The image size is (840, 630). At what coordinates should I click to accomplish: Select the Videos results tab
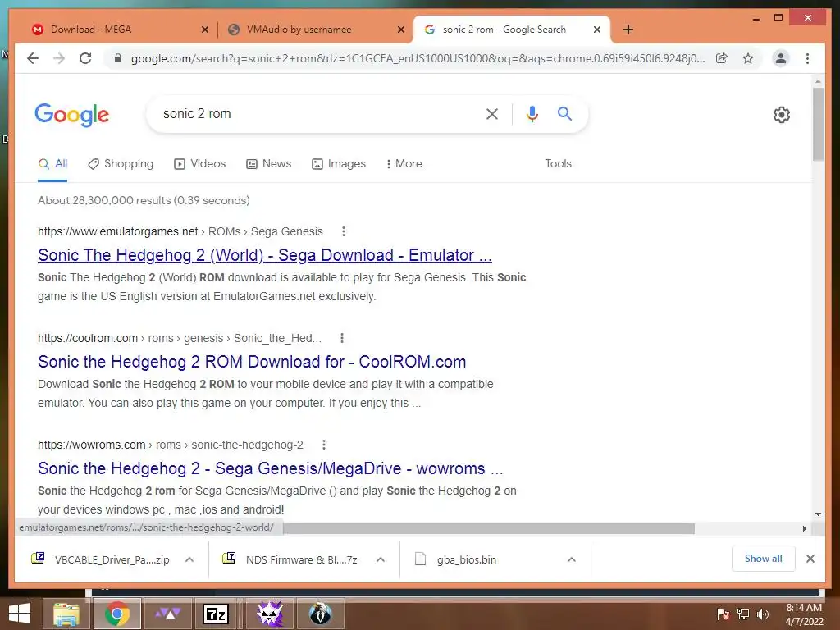pos(200,163)
